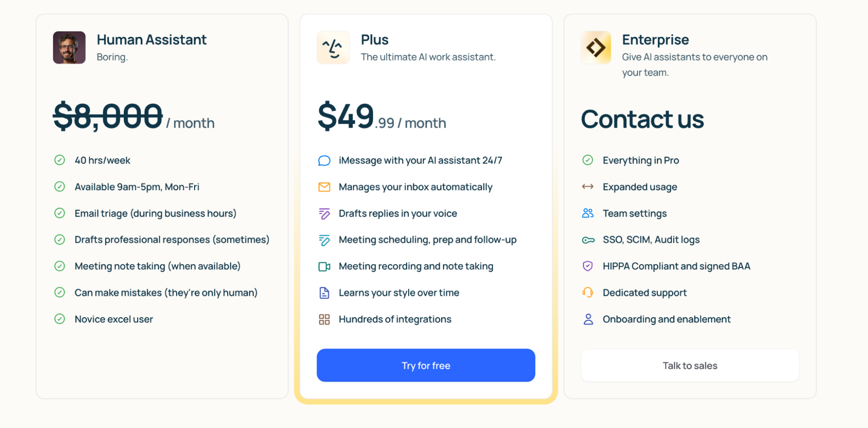Select the document icon beside learns your style
868x428 pixels.
[324, 293]
